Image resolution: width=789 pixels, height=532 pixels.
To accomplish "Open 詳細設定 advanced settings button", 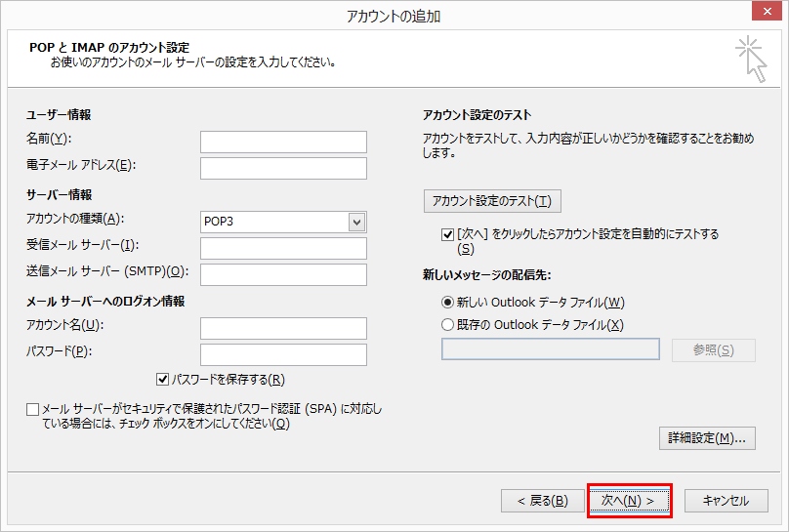I will (x=707, y=438).
